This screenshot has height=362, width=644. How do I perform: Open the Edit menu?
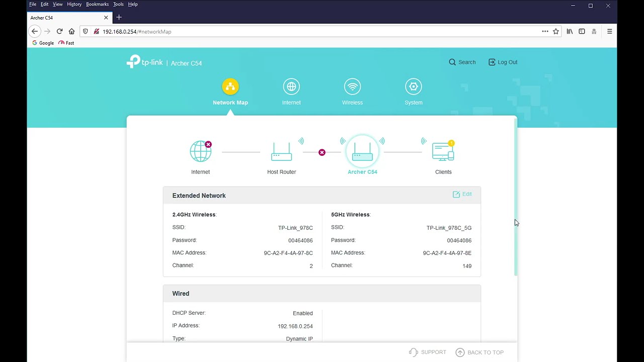click(44, 4)
